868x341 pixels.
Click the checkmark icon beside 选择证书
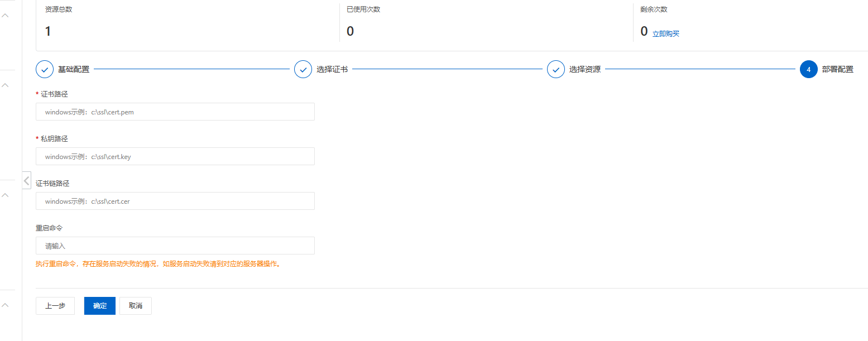303,70
